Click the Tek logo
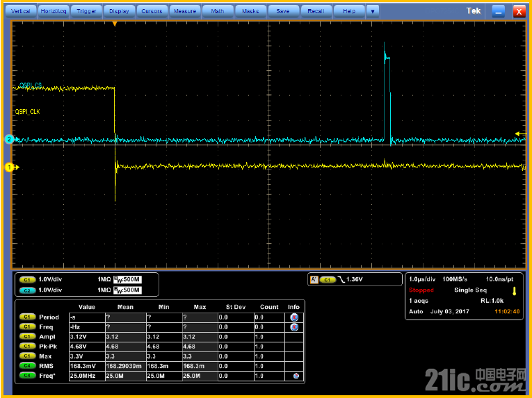 [x=474, y=11]
